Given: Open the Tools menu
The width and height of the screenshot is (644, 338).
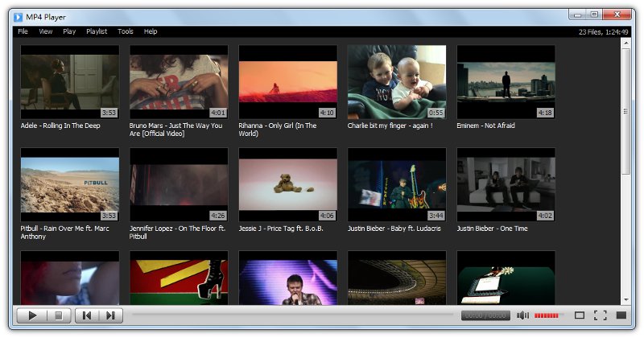Looking at the screenshot, I should [x=126, y=31].
